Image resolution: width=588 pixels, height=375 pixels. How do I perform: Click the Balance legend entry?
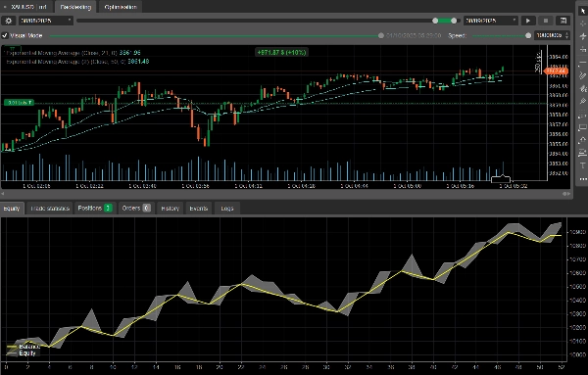click(x=24, y=347)
